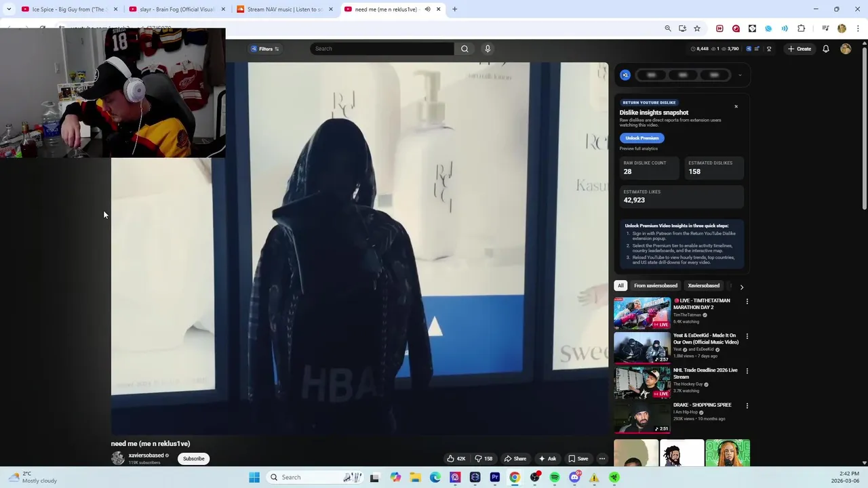The width and height of the screenshot is (868, 488).
Task: Click the Windows taskbar search box
Action: click(x=316, y=477)
